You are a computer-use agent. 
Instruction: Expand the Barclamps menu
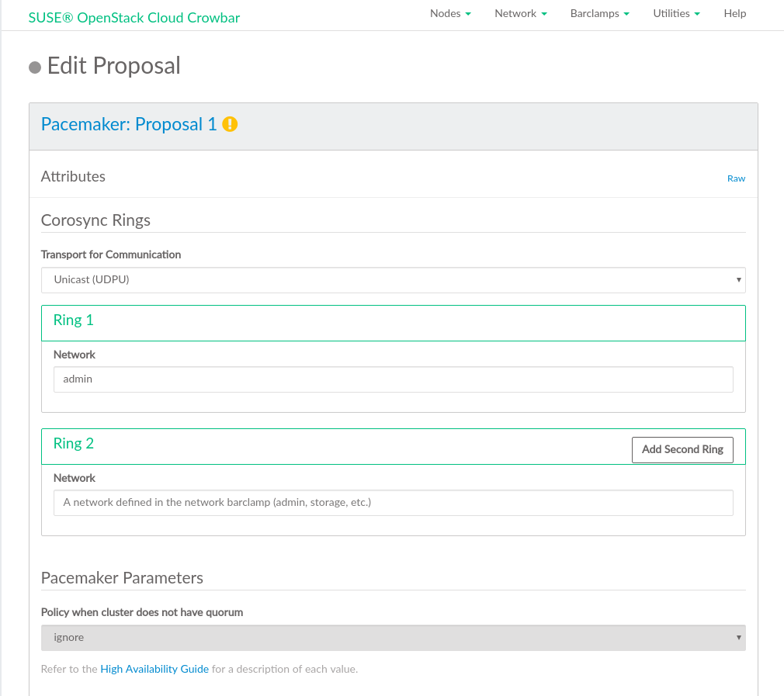599,13
